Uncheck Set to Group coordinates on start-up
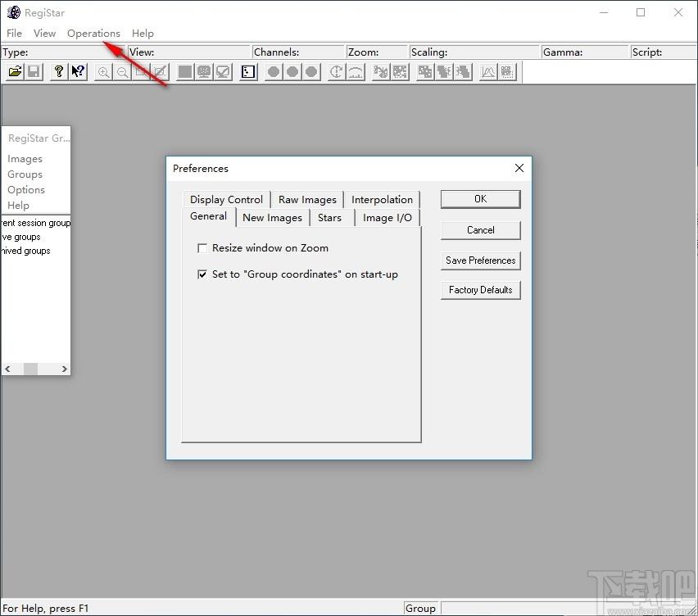This screenshot has height=616, width=698. coord(202,274)
